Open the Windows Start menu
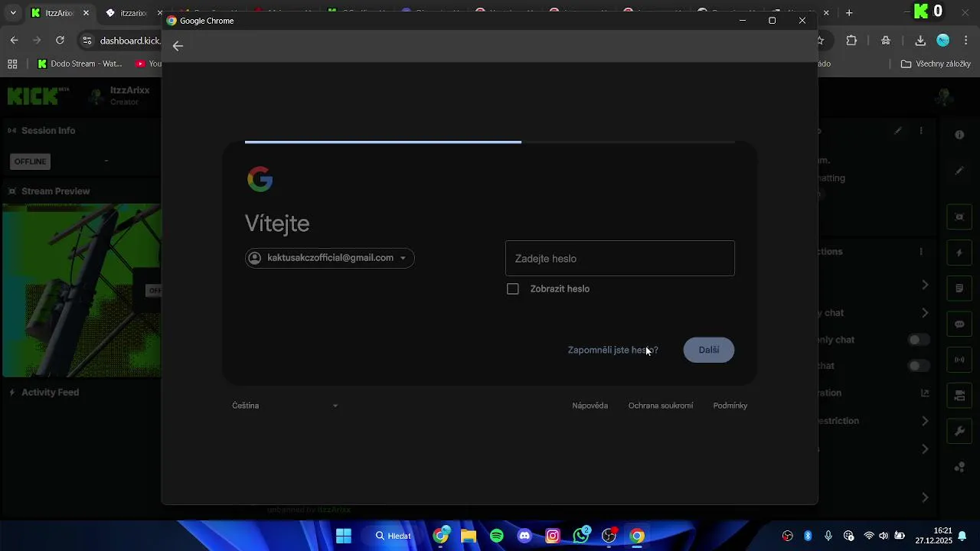 coord(344,536)
